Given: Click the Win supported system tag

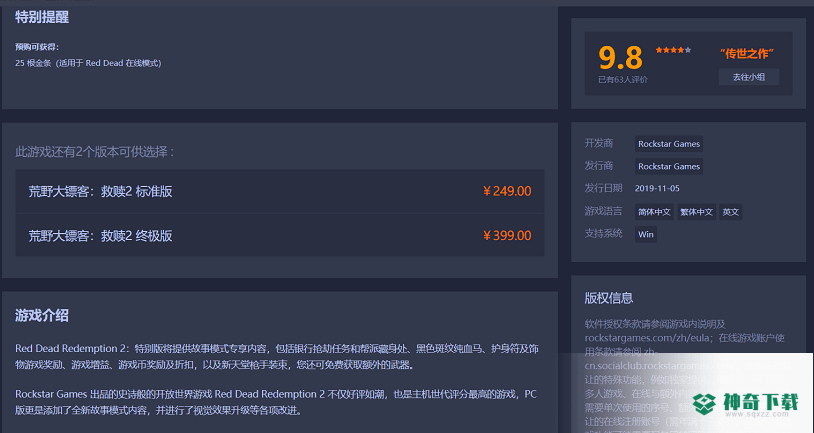Looking at the screenshot, I should point(646,234).
